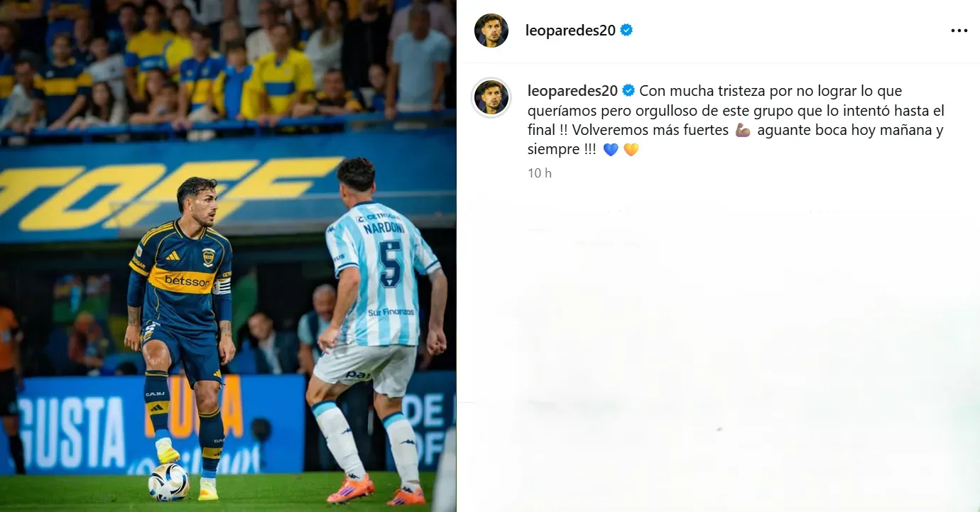Click the soccer ball in the photo
980x512 pixels.
click(169, 482)
